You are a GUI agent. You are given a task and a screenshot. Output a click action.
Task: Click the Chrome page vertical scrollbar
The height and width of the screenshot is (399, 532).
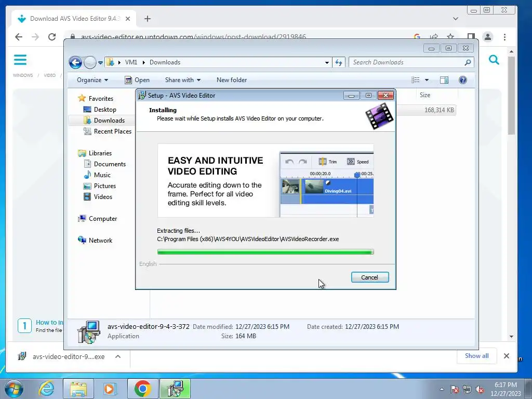pyautogui.click(x=511, y=96)
